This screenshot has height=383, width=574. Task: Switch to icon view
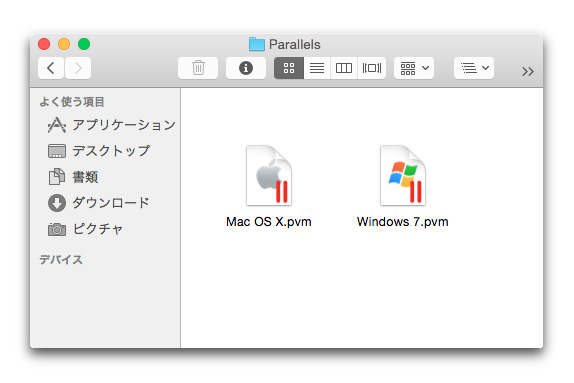click(289, 68)
